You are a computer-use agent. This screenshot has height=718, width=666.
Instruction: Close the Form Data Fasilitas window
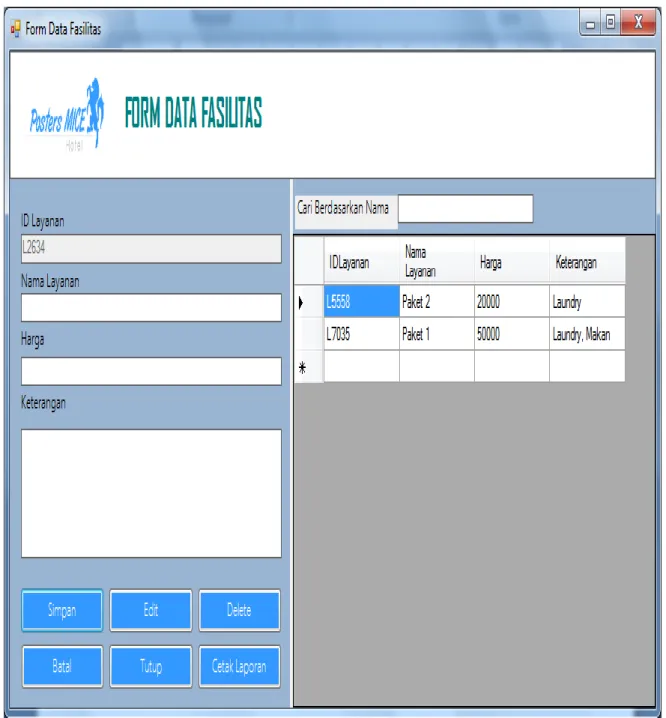coord(638,23)
